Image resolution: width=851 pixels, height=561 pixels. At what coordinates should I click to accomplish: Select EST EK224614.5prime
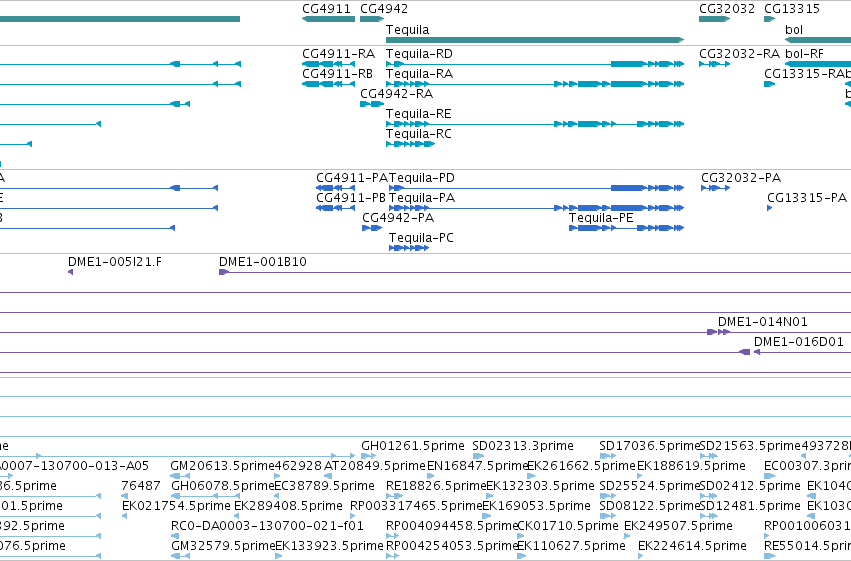pyautogui.click(x=692, y=546)
